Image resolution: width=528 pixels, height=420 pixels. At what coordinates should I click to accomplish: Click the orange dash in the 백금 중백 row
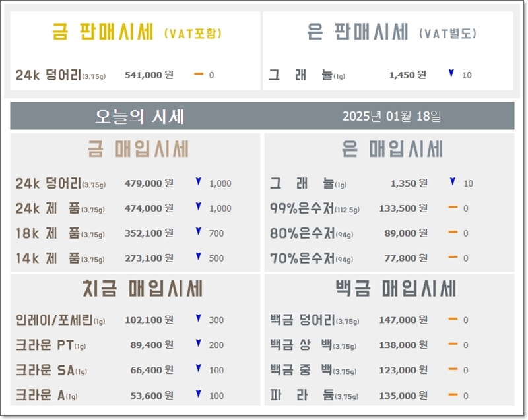(x=453, y=369)
